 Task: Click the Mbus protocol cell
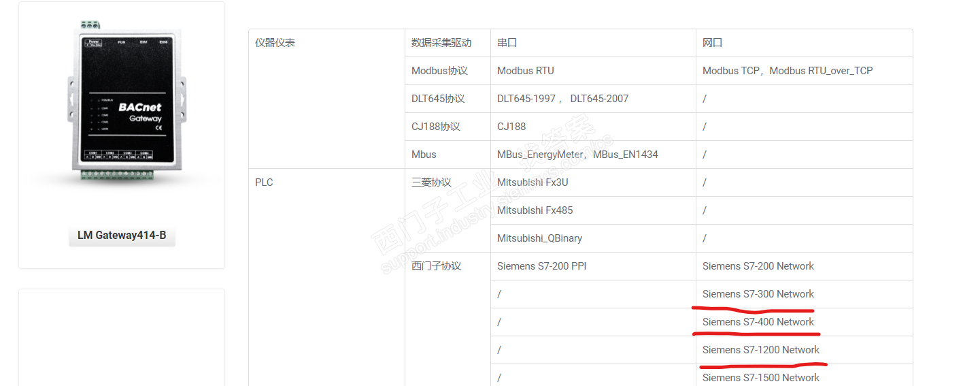pos(447,155)
